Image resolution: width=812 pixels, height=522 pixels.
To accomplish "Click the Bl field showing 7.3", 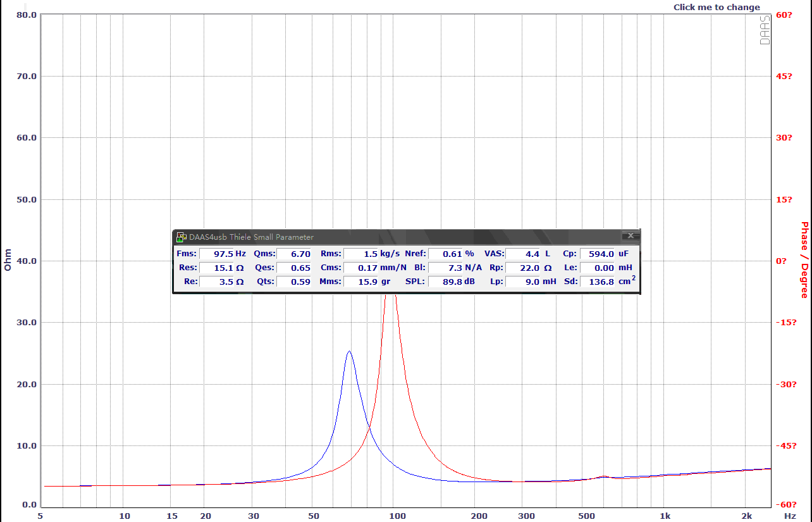I will (445, 268).
